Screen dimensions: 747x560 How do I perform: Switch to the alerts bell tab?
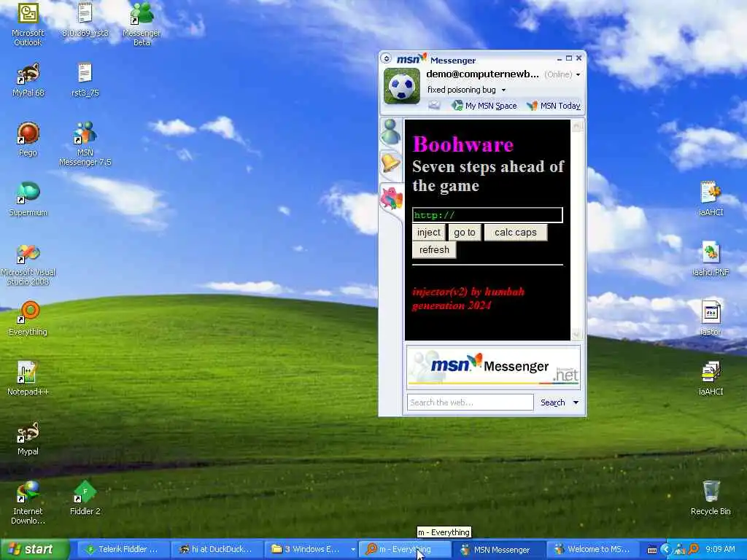point(391,163)
